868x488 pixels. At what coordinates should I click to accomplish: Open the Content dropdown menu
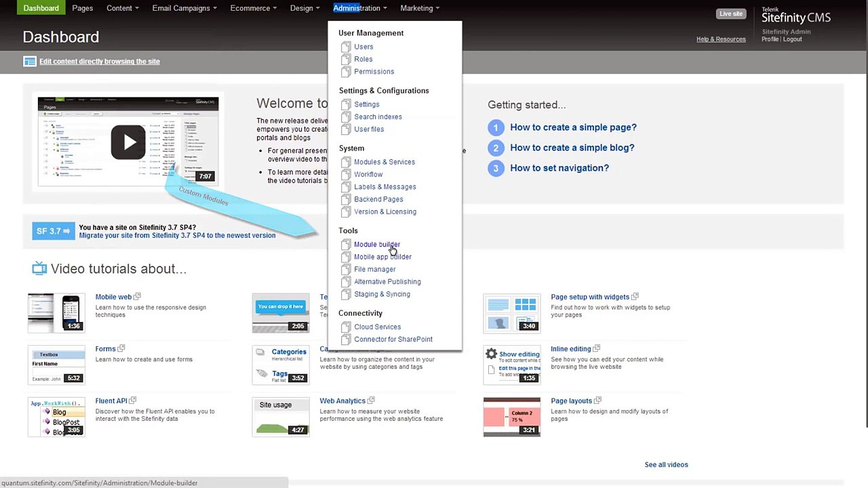(123, 8)
